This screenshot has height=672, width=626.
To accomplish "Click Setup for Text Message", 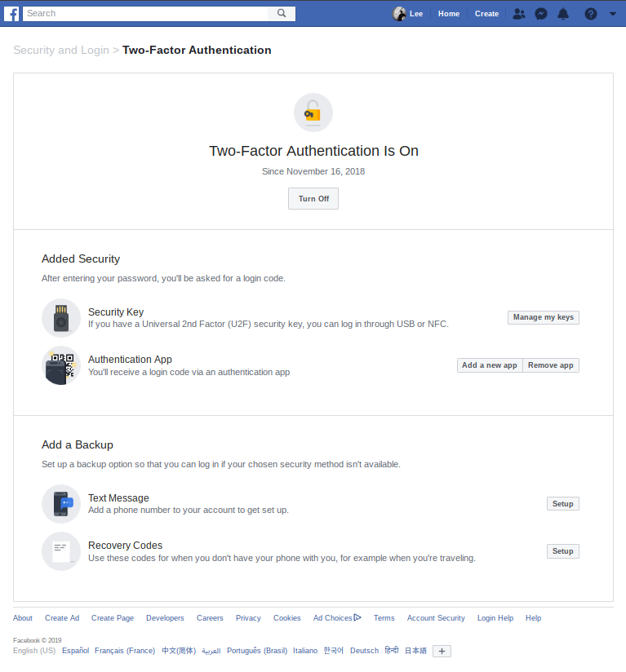I will pyautogui.click(x=563, y=503).
